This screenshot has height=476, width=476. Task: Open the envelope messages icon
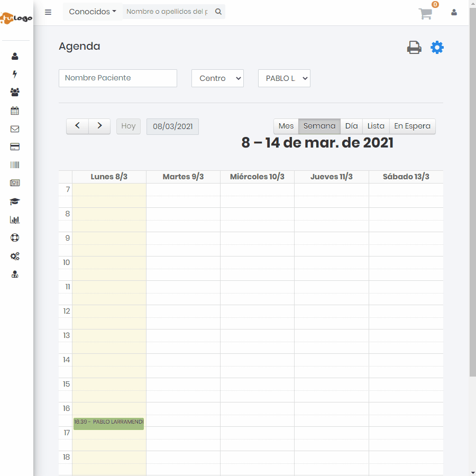[x=15, y=129]
